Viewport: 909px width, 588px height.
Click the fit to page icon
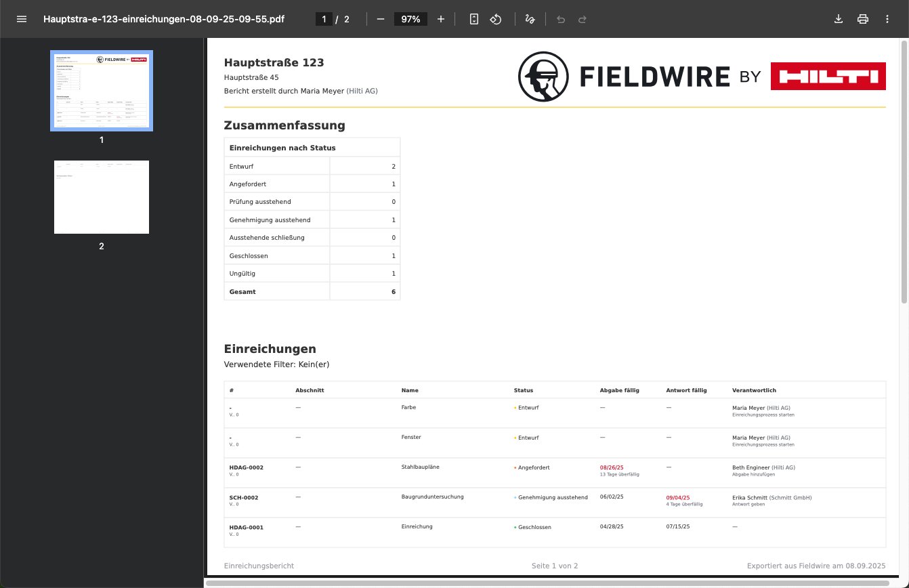click(474, 19)
